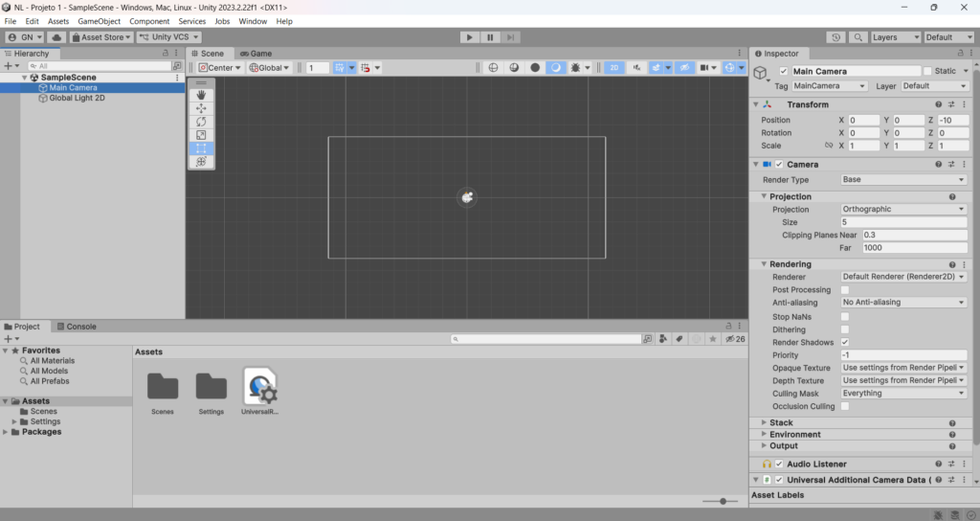Viewport: 980px width, 521px height.
Task: Open the Unity VCS button
Action: click(x=168, y=37)
